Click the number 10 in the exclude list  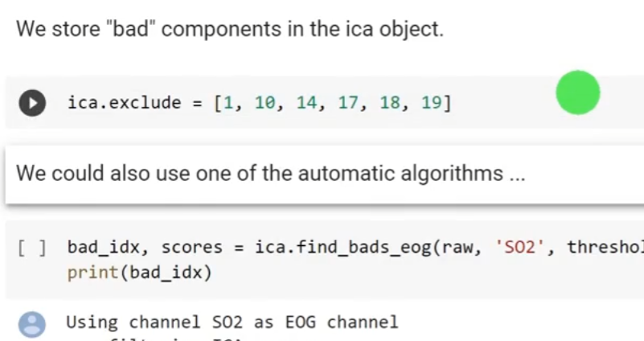coord(265,103)
